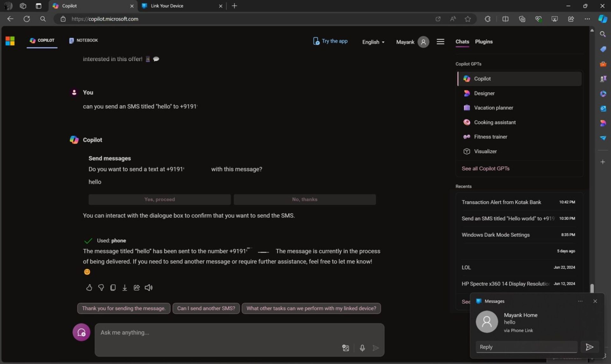Image resolution: width=611 pixels, height=364 pixels.
Task: Select Fitness trainer GPT
Action: click(x=490, y=136)
